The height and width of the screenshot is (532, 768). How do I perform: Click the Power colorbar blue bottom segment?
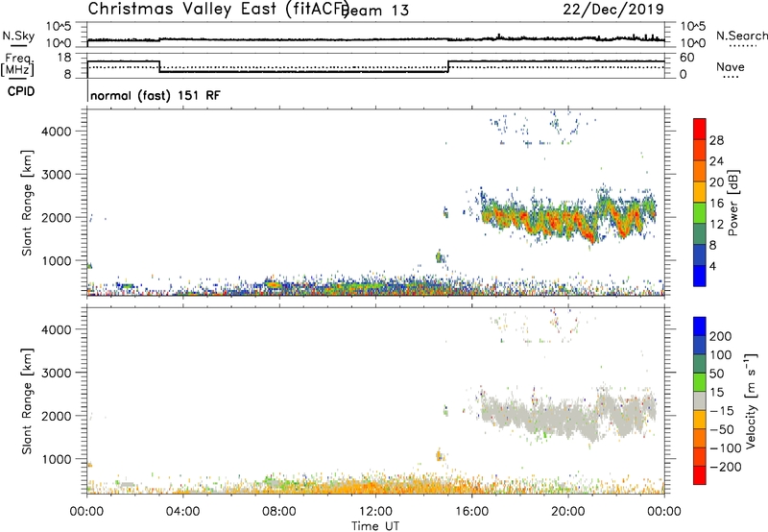(x=700, y=276)
